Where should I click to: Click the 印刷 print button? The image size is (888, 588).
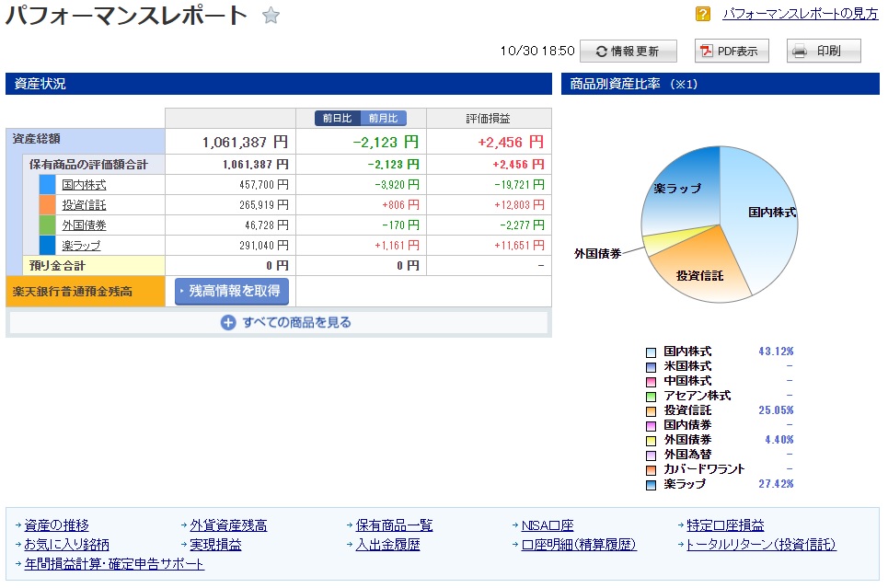click(824, 51)
